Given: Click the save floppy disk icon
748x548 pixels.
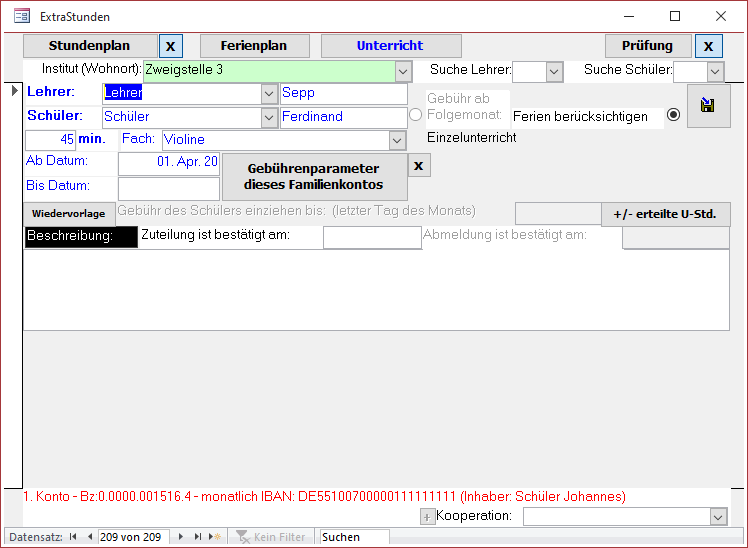Looking at the screenshot, I should pyautogui.click(x=708, y=106).
